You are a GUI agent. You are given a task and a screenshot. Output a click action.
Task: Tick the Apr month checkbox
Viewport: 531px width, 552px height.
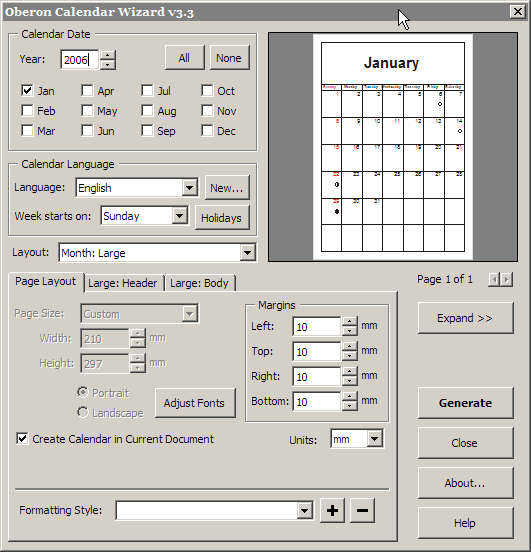point(87,90)
